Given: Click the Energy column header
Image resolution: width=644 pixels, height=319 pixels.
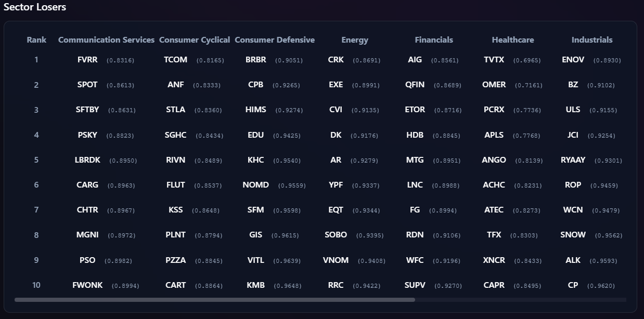Looking at the screenshot, I should click(355, 40).
